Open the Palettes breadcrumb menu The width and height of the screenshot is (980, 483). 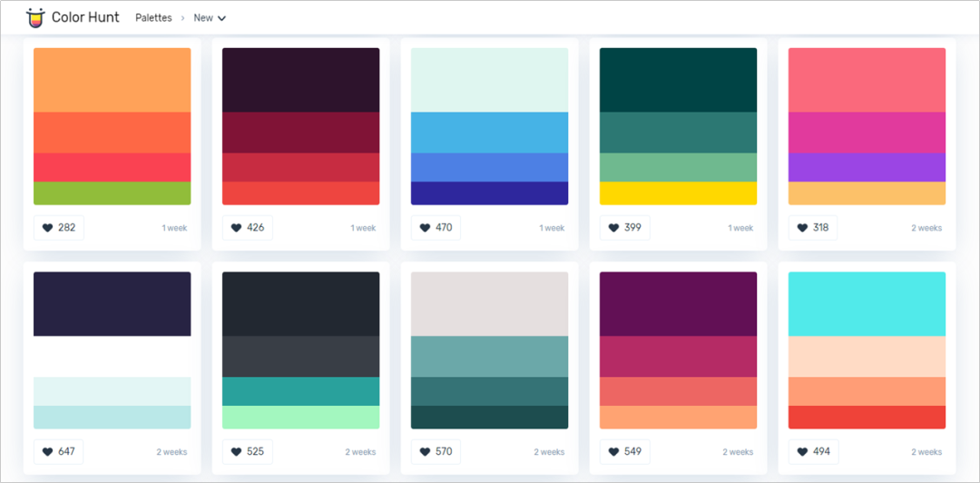[x=153, y=18]
